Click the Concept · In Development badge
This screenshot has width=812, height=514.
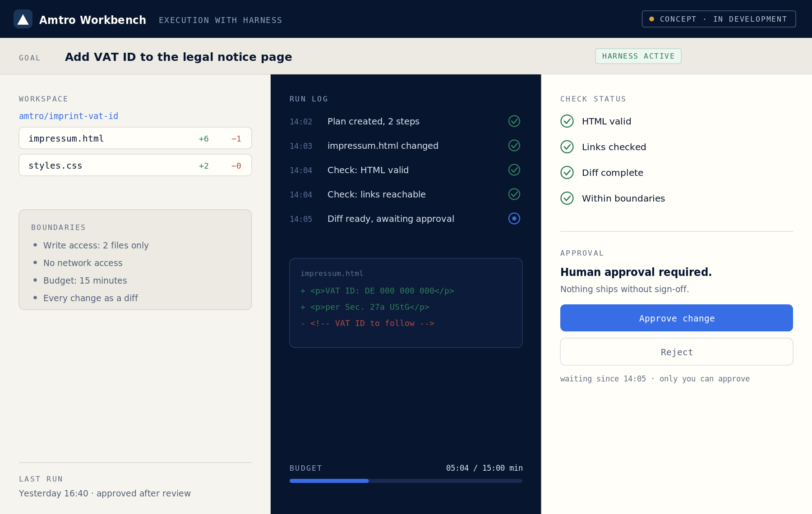point(719,19)
